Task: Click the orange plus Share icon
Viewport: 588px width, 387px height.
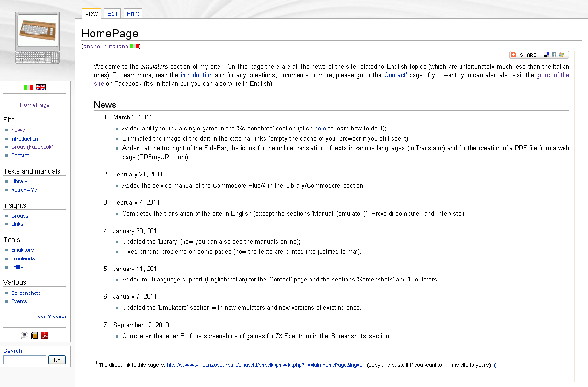Action: pos(514,55)
